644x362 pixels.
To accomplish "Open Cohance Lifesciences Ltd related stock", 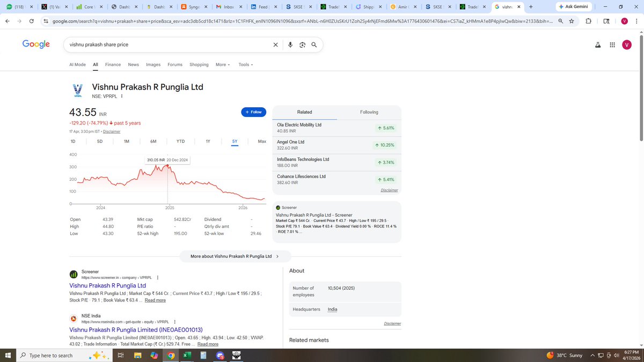I will [336, 179].
